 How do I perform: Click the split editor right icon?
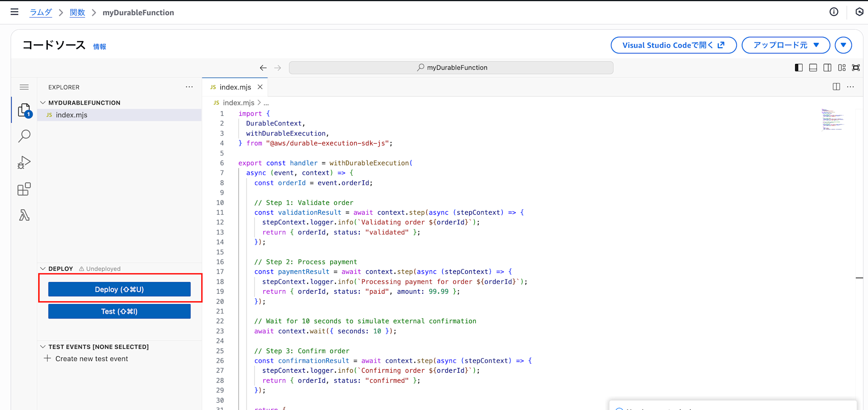point(836,87)
